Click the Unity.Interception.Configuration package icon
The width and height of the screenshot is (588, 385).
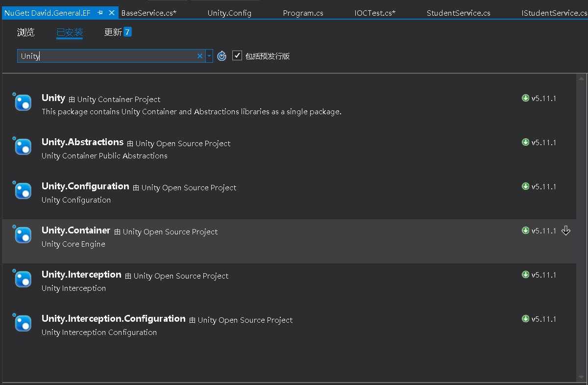pyautogui.click(x=22, y=322)
